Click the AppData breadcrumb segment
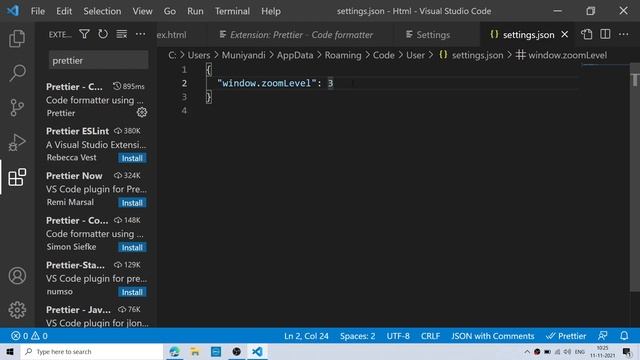Viewport: 640px width, 360px height. tap(295, 55)
